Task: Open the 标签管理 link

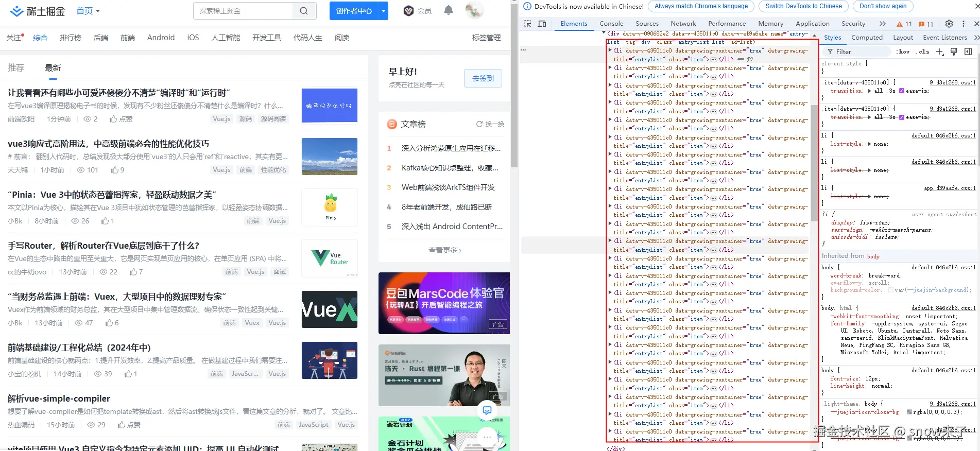Action: (x=486, y=38)
